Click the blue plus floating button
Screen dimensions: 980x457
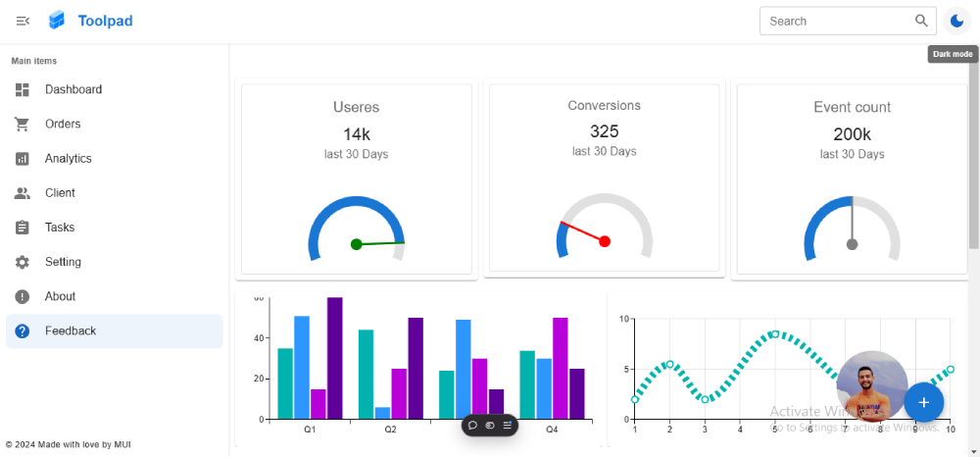(x=924, y=403)
